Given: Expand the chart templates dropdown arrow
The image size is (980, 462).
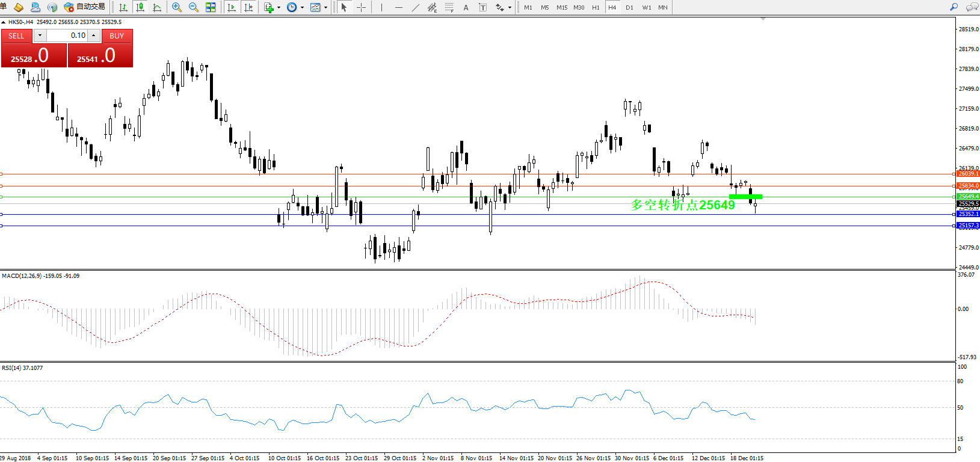Looking at the screenshot, I should (326, 8).
